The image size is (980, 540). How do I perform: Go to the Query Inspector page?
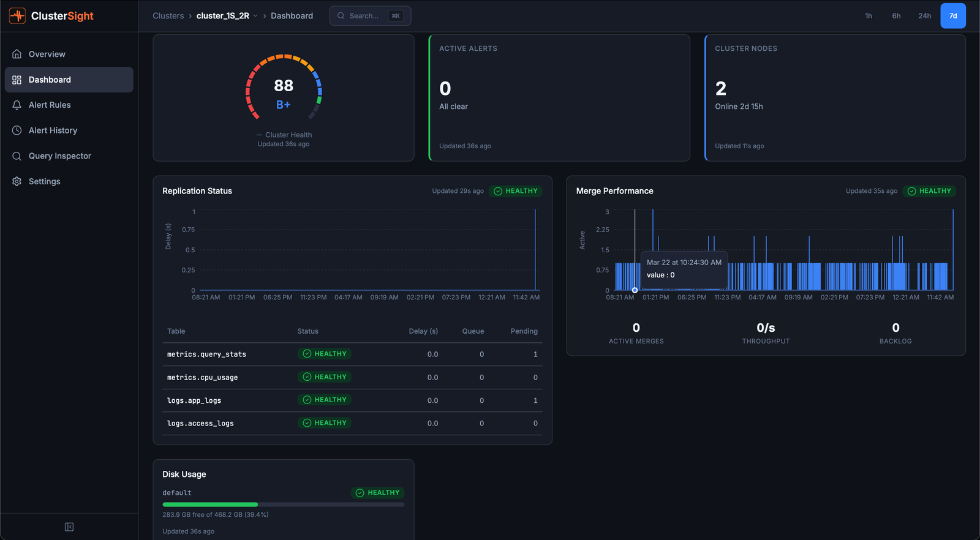[59, 156]
